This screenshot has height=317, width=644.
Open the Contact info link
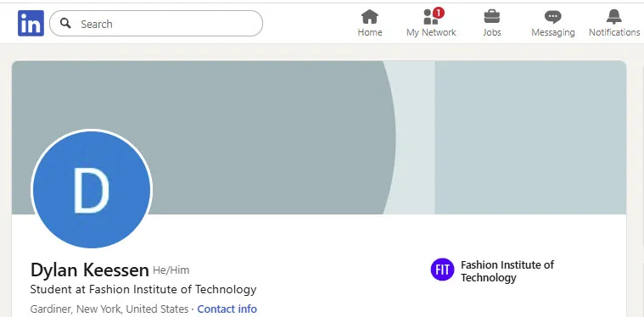click(227, 309)
